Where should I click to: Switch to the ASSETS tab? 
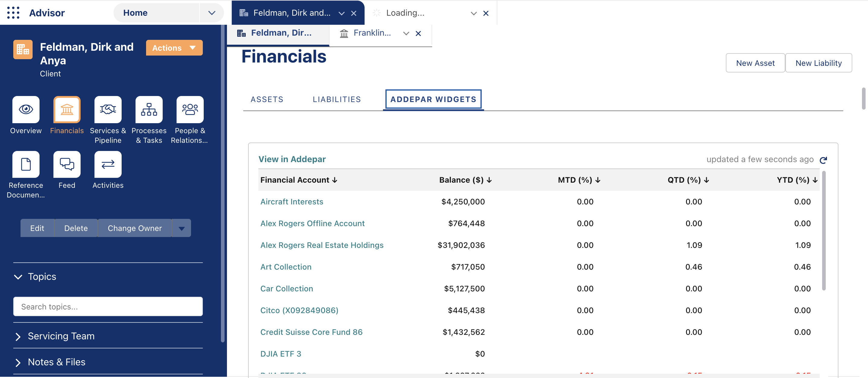tap(267, 99)
